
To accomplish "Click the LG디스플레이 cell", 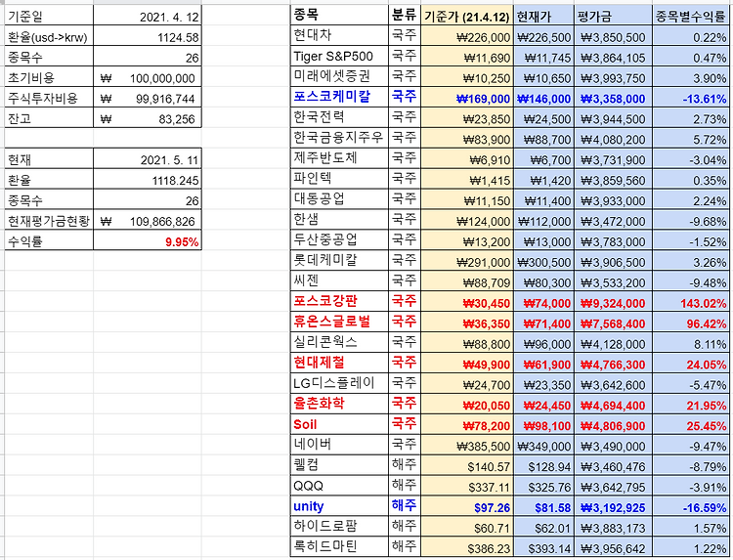I will click(x=339, y=384).
